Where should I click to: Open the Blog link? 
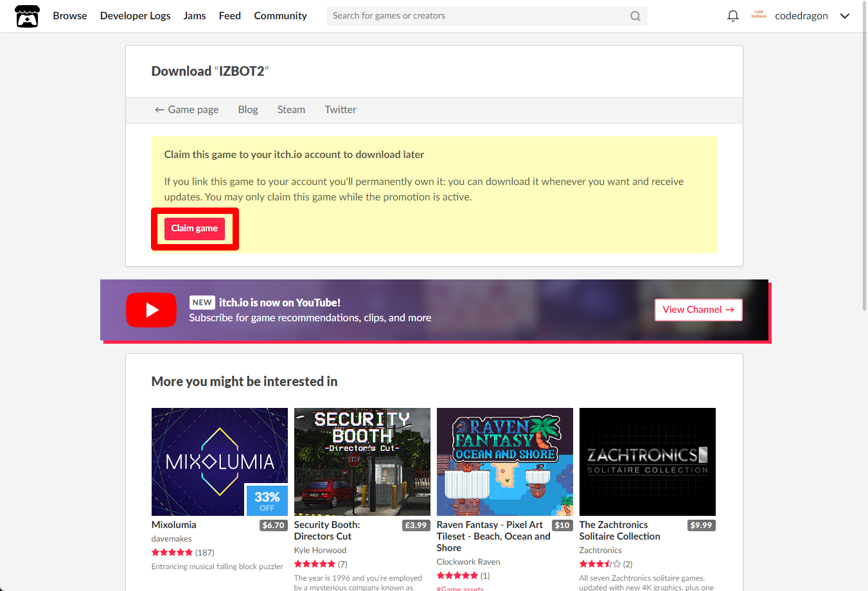(248, 110)
